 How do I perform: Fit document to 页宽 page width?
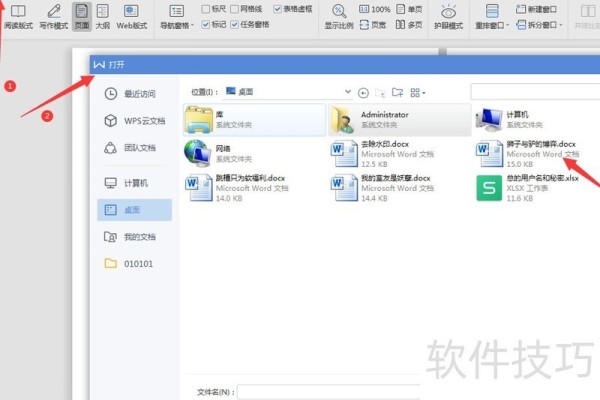pyautogui.click(x=373, y=25)
